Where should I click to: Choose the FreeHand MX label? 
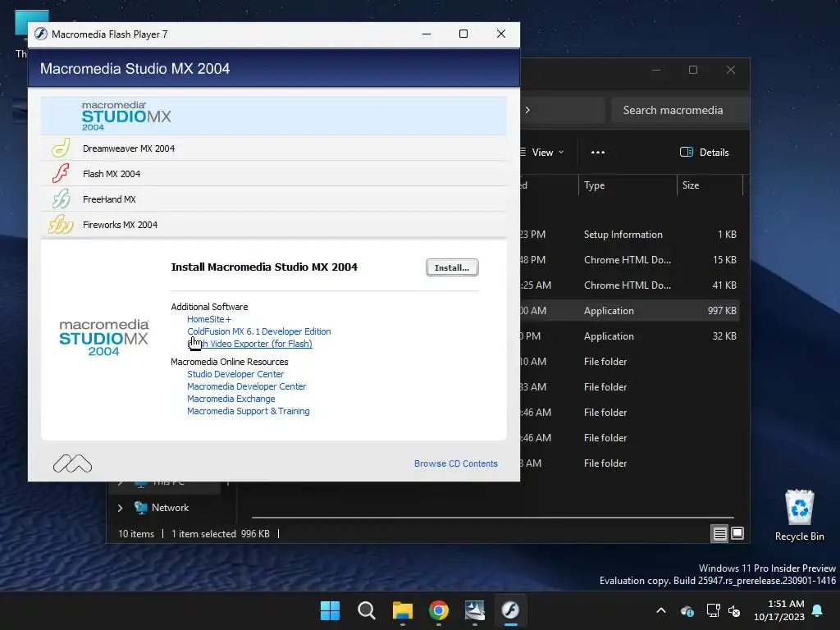click(109, 199)
